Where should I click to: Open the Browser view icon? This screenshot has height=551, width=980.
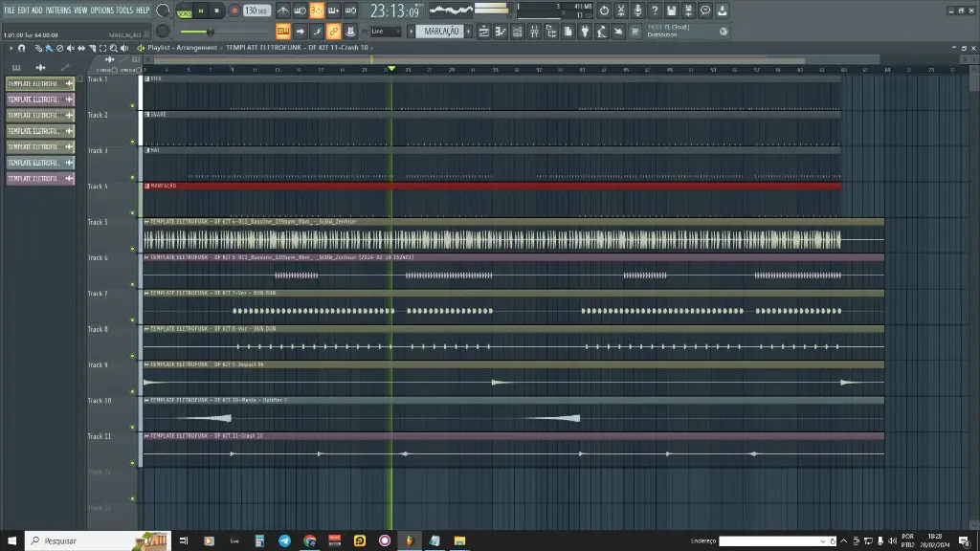click(551, 32)
